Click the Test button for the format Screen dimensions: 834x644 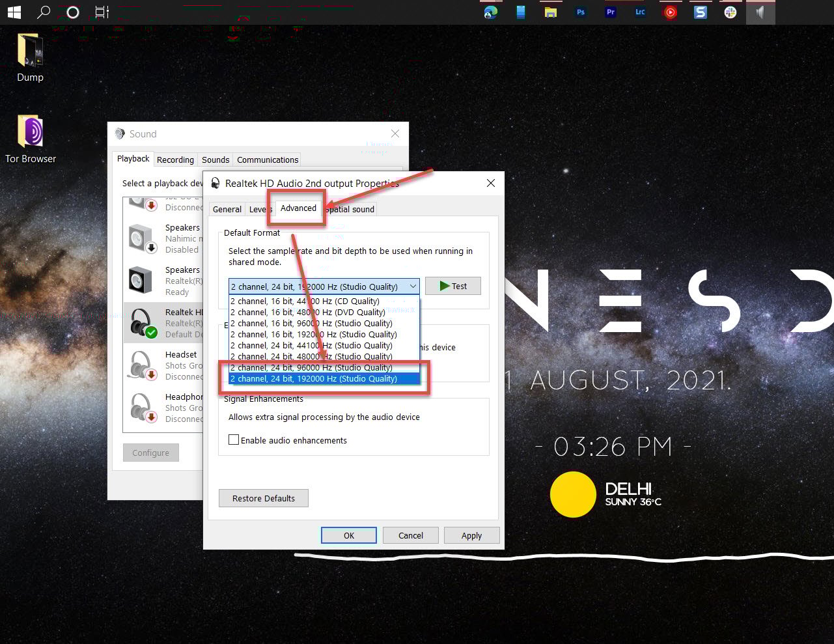[x=453, y=287]
